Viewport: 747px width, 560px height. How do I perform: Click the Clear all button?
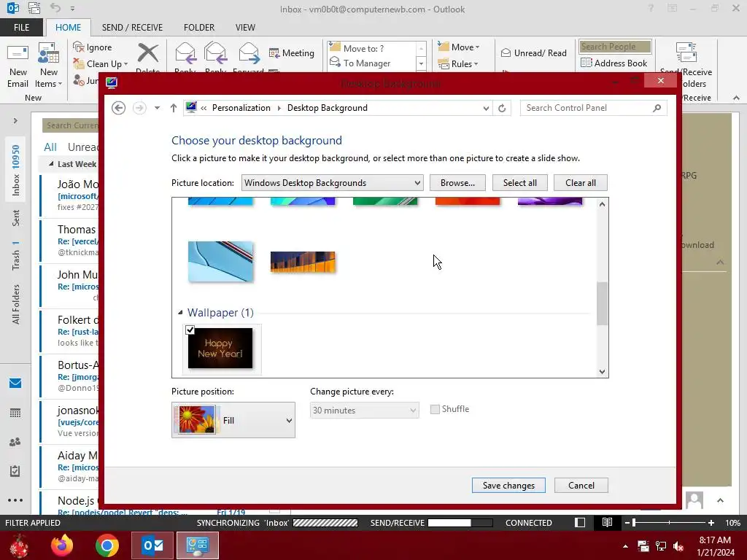(580, 183)
